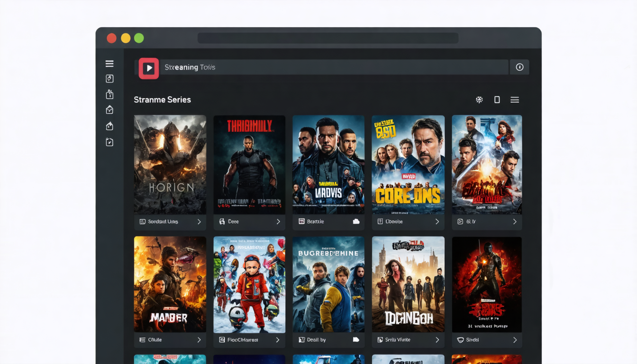Click the red play logo icon

tap(149, 68)
